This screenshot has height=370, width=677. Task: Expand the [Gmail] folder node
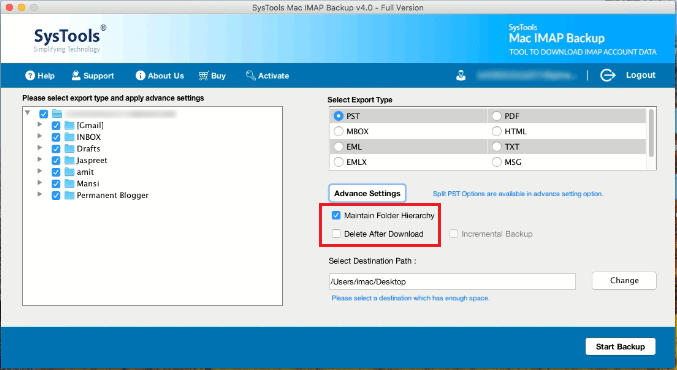pos(40,124)
